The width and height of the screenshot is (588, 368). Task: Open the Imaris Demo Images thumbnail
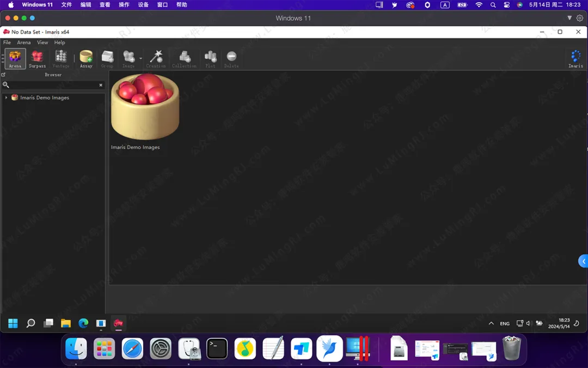[145, 107]
